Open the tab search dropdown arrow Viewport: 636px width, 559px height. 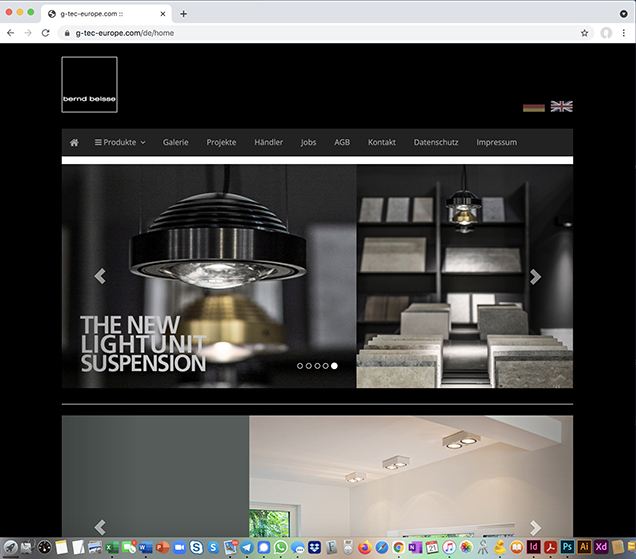tap(623, 13)
